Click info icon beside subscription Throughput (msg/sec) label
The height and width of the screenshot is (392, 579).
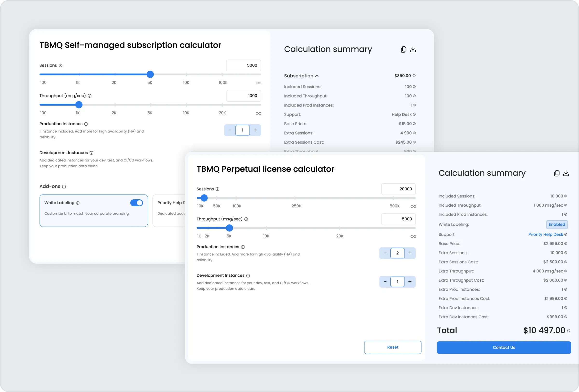(x=90, y=96)
